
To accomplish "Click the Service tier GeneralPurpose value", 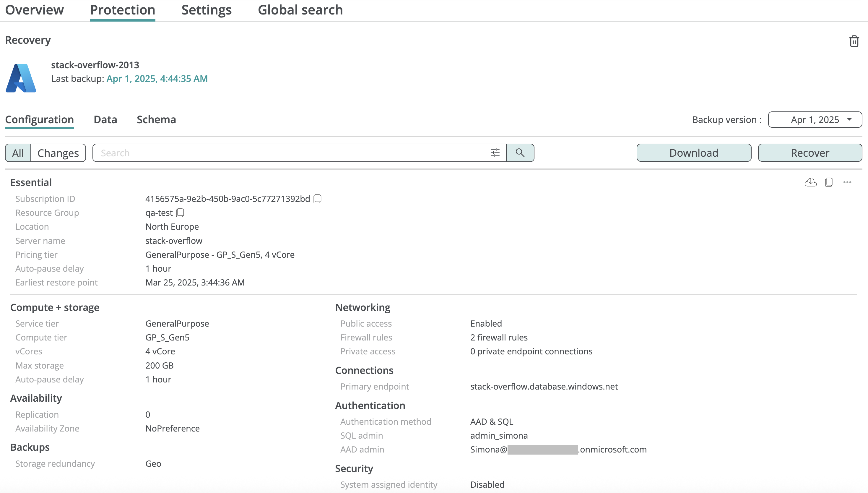I will [x=177, y=324].
